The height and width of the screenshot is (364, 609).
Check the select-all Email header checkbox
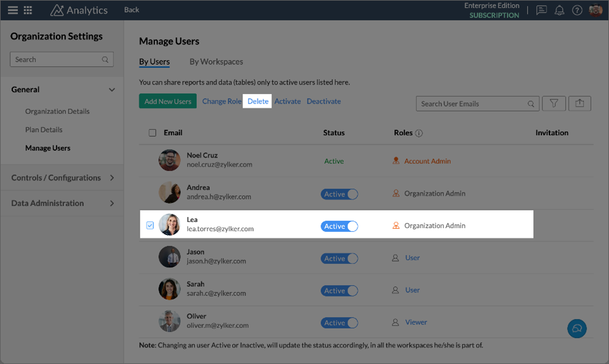click(153, 133)
